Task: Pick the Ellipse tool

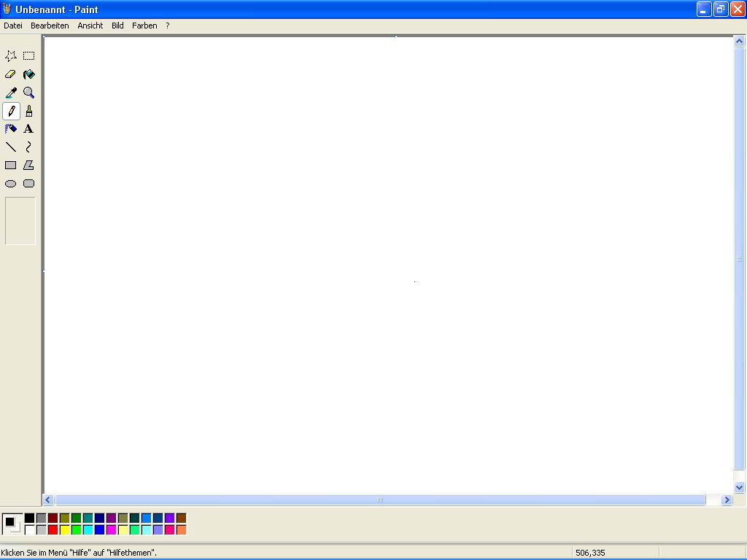Action: click(x=11, y=183)
